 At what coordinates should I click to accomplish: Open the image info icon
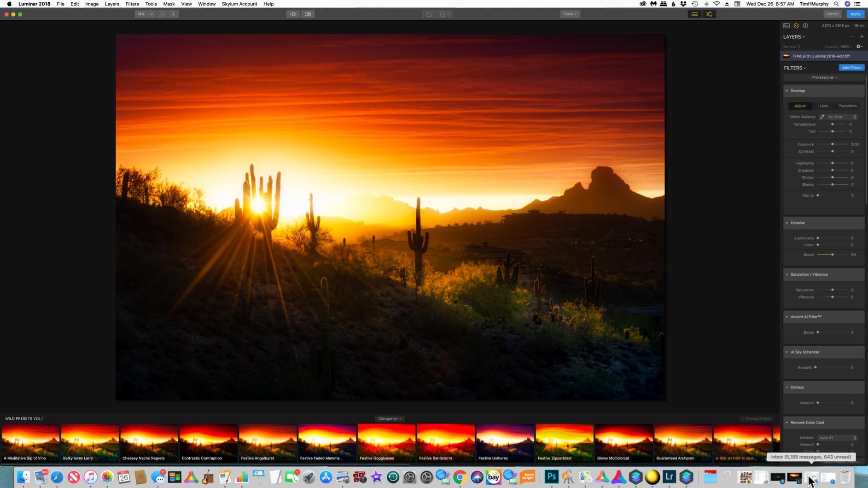coord(805,26)
